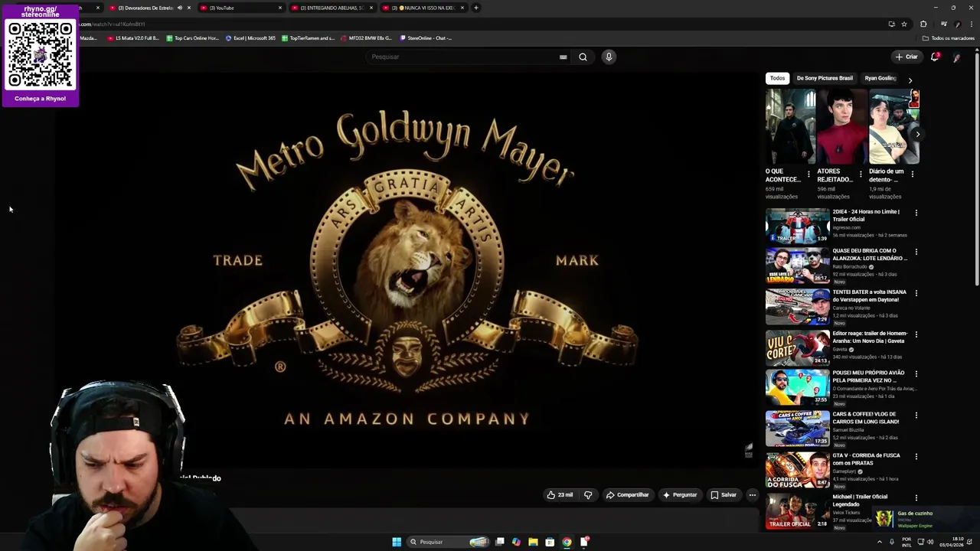Open options for GTA V Corrida de Fusca
Viewport: 980px width, 551px height.
pos(916,456)
